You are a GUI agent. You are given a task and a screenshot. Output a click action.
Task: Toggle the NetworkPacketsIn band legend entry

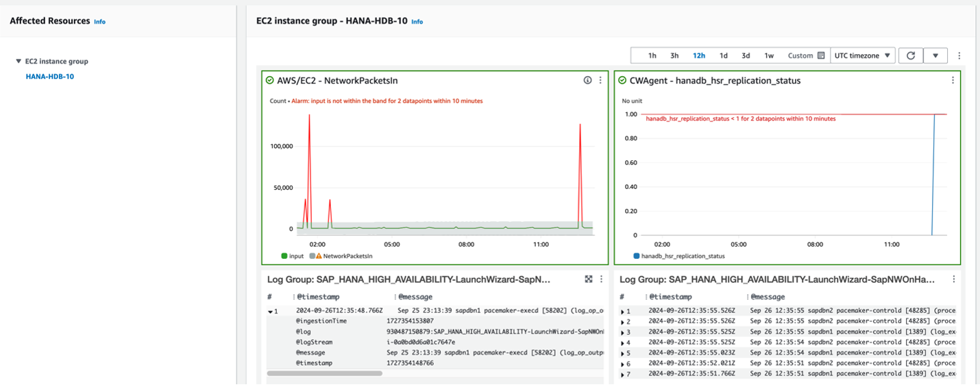343,256
